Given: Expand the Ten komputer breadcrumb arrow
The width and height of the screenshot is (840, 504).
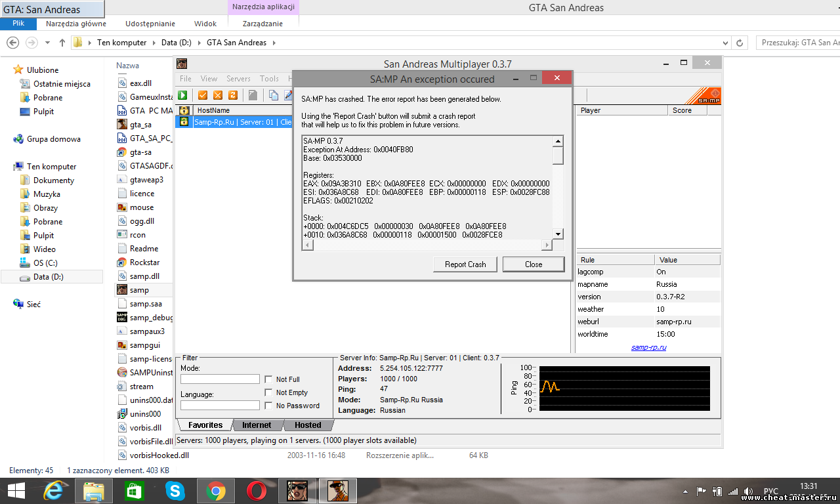Looking at the screenshot, I should [154, 43].
